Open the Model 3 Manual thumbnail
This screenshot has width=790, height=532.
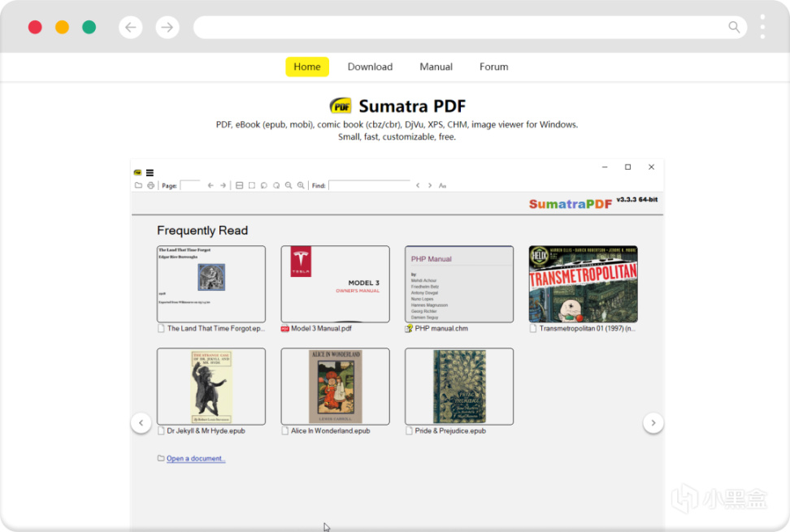coord(335,283)
